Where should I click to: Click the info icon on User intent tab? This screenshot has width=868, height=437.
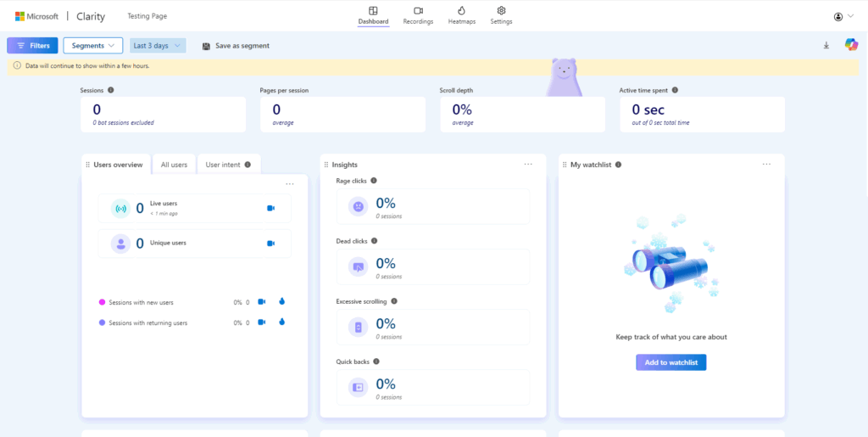pyautogui.click(x=248, y=165)
